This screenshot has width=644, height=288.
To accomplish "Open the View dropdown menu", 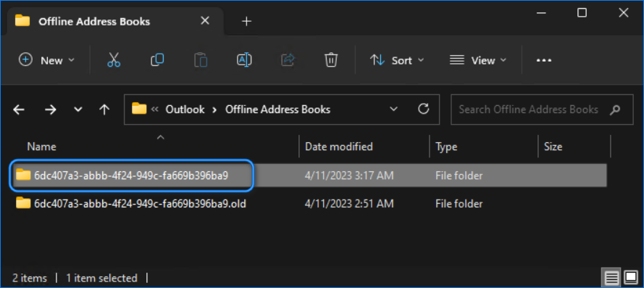I will point(478,60).
